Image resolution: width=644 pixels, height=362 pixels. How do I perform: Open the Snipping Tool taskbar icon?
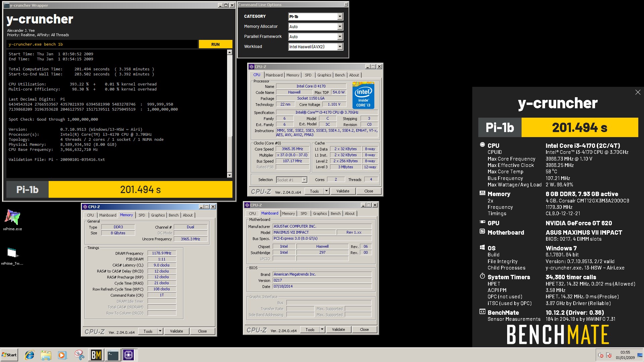(x=79, y=355)
